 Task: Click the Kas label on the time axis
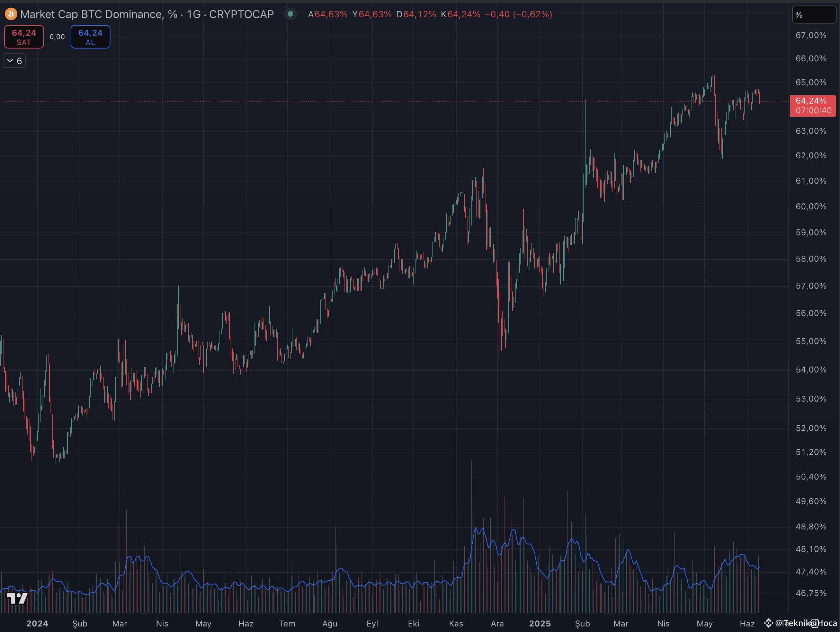tap(456, 624)
